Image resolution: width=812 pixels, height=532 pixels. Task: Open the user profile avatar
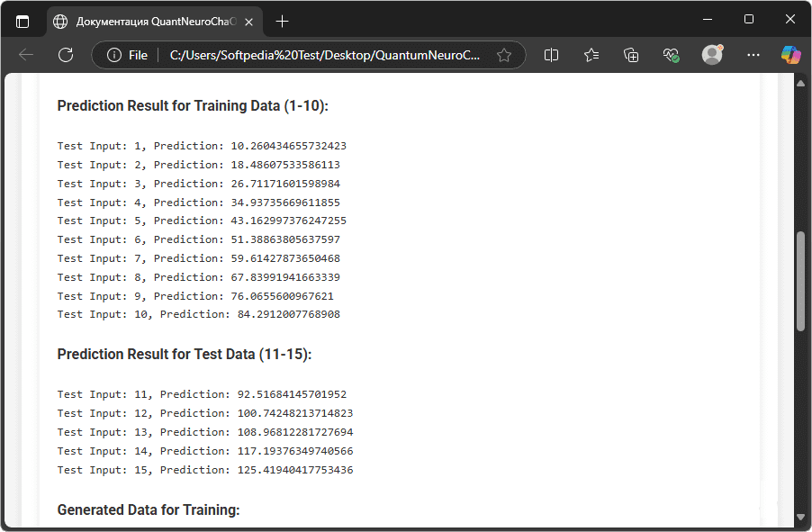tap(712, 55)
